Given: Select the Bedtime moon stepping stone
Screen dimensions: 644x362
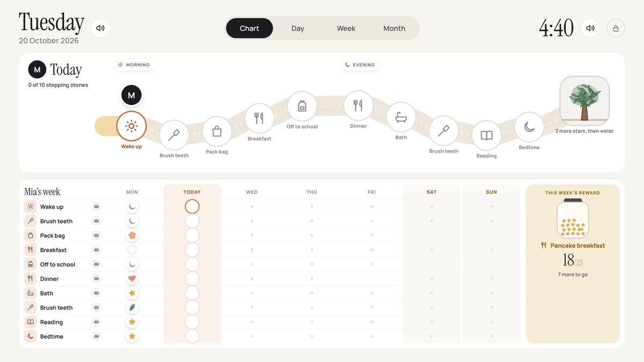Looking at the screenshot, I should tap(529, 127).
